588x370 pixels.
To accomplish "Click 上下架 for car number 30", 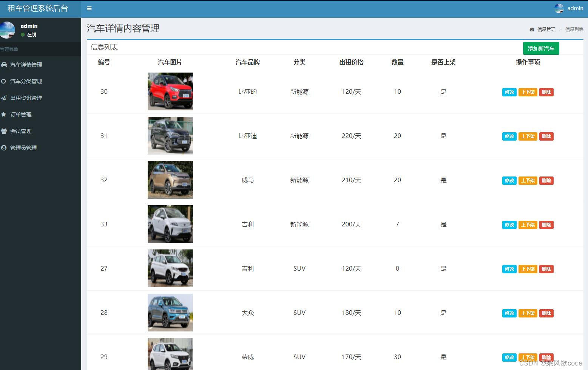I will (x=528, y=92).
